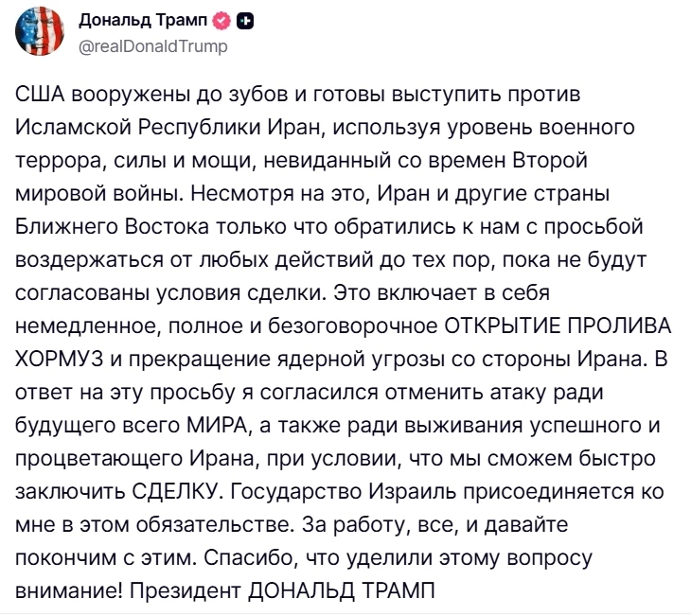Image resolution: width=691 pixels, height=616 pixels.
Task: Click the capitalized text ОТКРЫТИЕ ПРОЛИВА
Action: click(x=558, y=326)
